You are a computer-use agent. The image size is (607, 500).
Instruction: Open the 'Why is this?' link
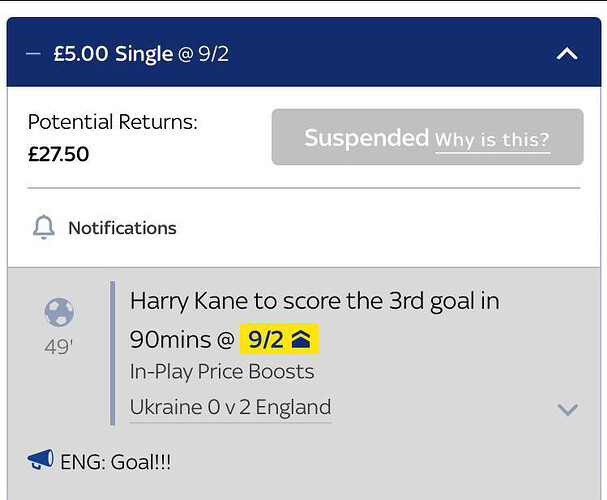(492, 139)
